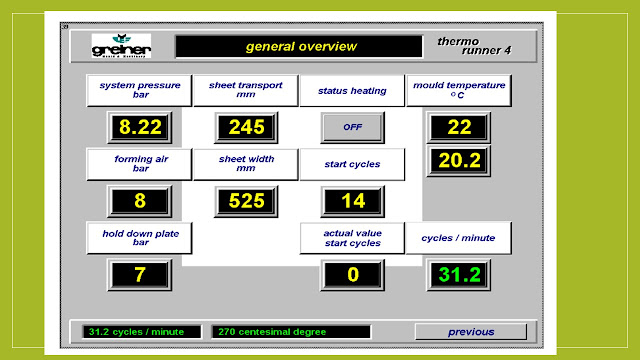Click the mould temperature °C label
640x360 pixels.
459,90
